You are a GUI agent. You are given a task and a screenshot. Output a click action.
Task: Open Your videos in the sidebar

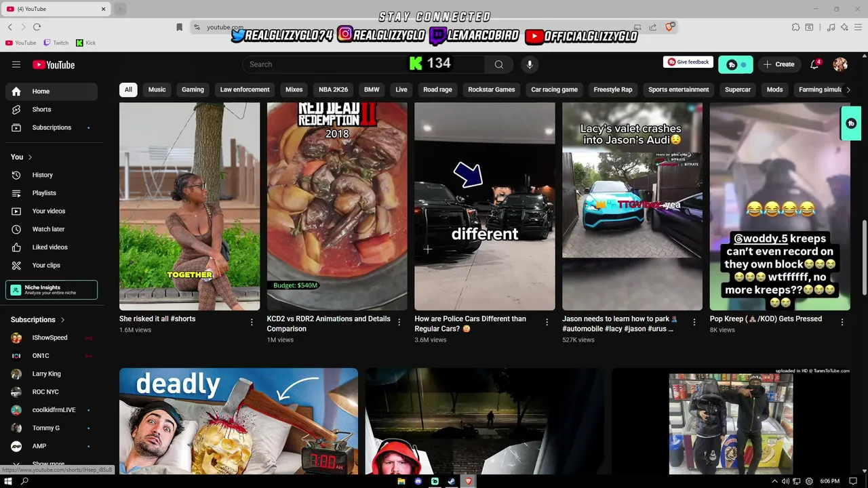point(52,211)
